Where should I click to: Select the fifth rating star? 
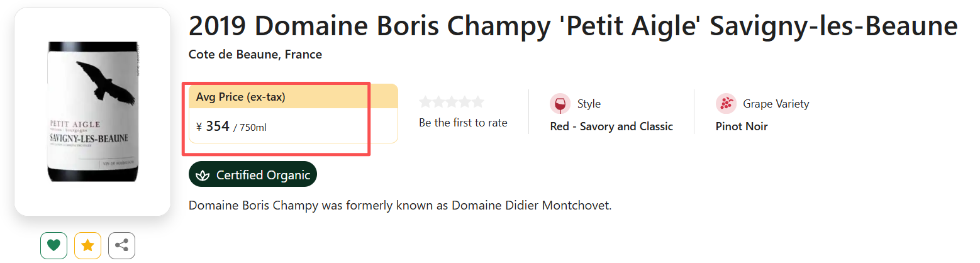pyautogui.click(x=478, y=102)
